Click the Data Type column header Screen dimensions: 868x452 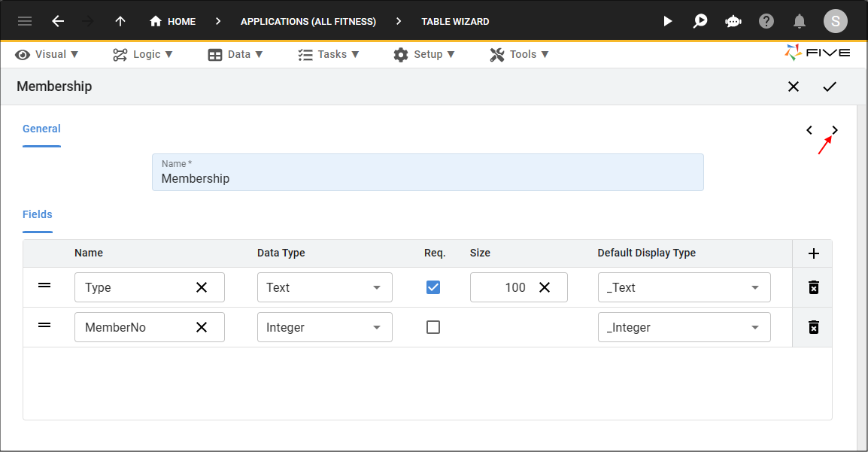(x=281, y=253)
